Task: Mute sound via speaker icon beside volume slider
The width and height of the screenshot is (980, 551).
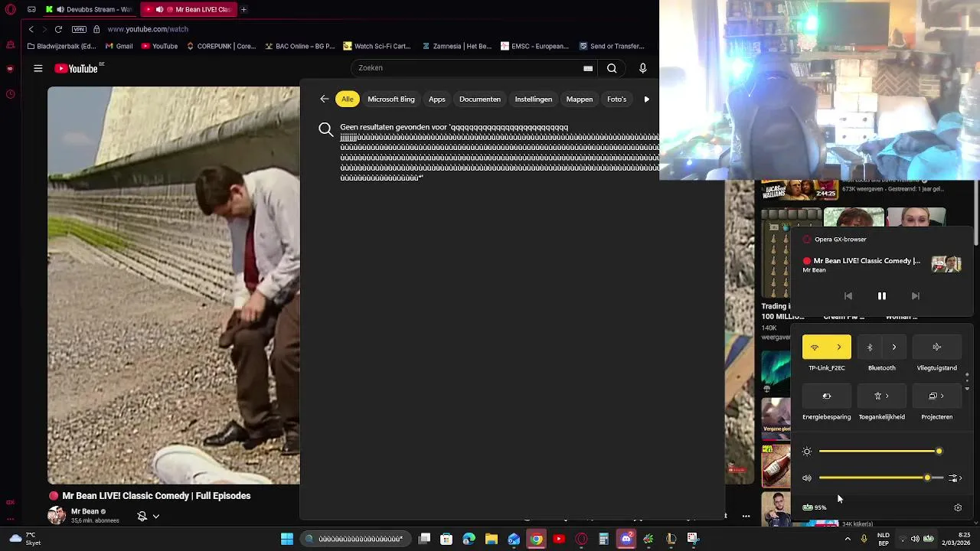Action: (807, 478)
